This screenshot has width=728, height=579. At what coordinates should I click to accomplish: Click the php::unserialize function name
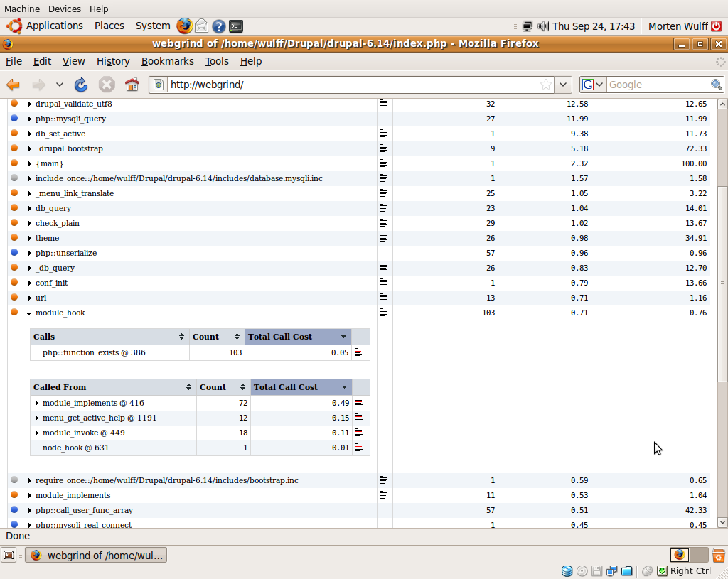point(66,253)
